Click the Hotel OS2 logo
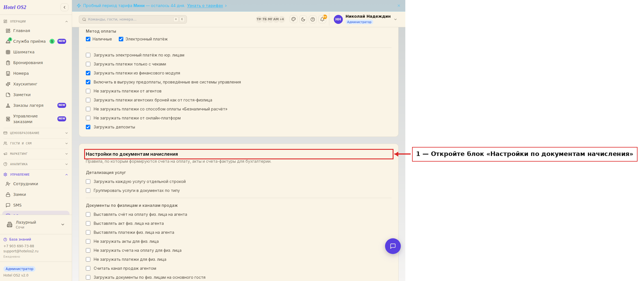Image resolution: width=644 pixels, height=281 pixels. [15, 7]
